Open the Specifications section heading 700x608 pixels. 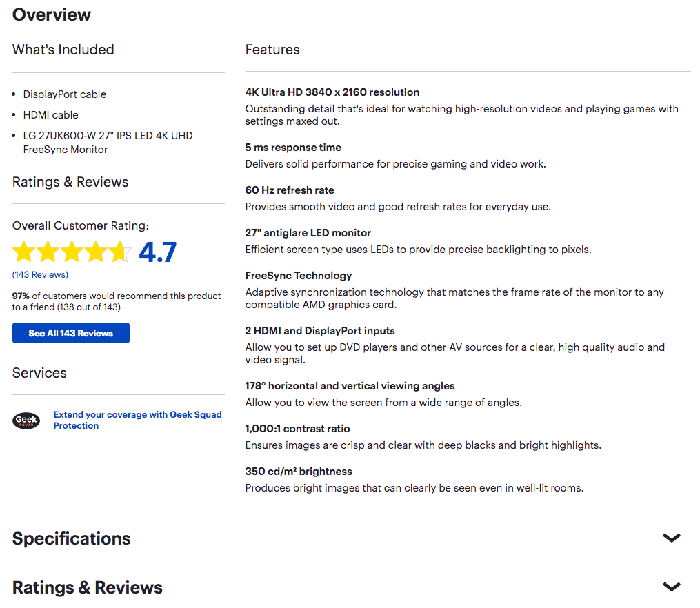pyautogui.click(x=72, y=538)
